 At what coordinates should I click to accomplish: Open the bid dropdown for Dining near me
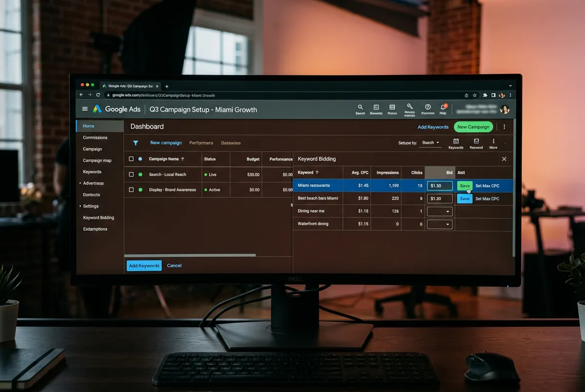click(440, 211)
